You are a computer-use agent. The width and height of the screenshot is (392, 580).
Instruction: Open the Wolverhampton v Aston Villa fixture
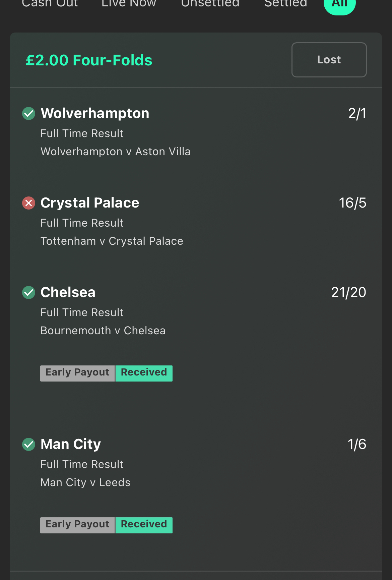coord(116,152)
